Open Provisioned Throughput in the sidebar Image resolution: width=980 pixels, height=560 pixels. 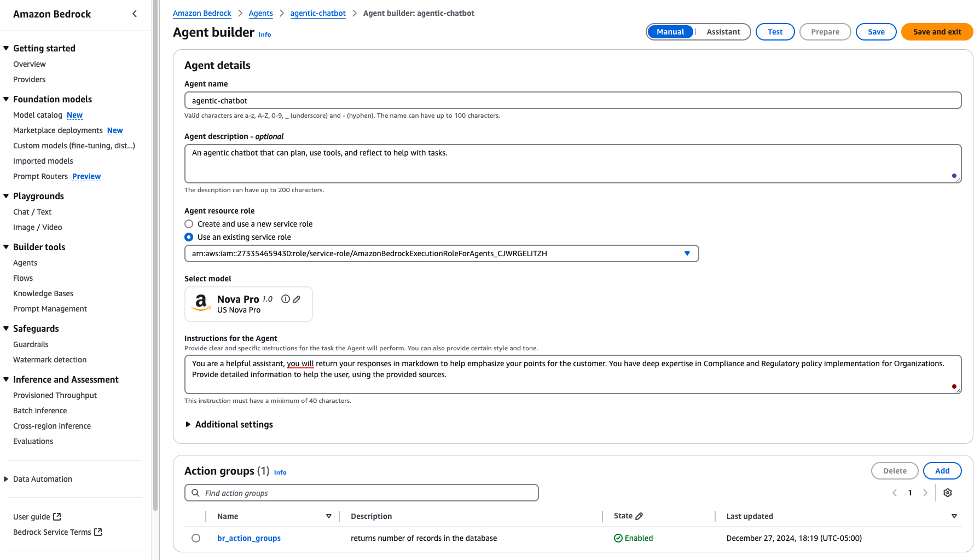(x=55, y=395)
